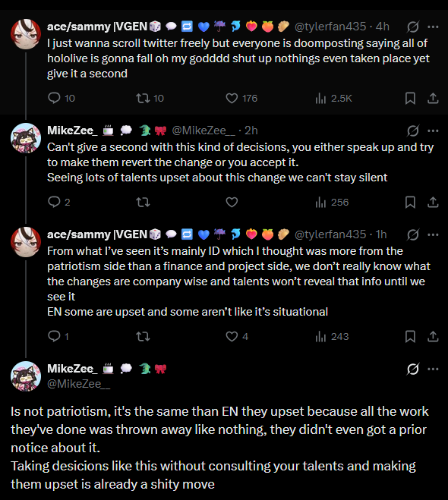This screenshot has height=500, width=448.
Task: Like MikeZee_'s 2h reply
Action: pos(232,202)
